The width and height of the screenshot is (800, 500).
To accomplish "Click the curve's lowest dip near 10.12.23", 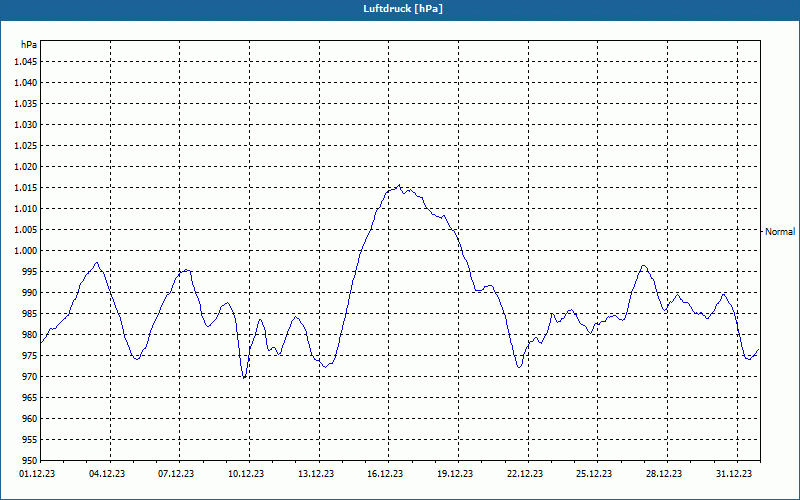I will click(244, 378).
